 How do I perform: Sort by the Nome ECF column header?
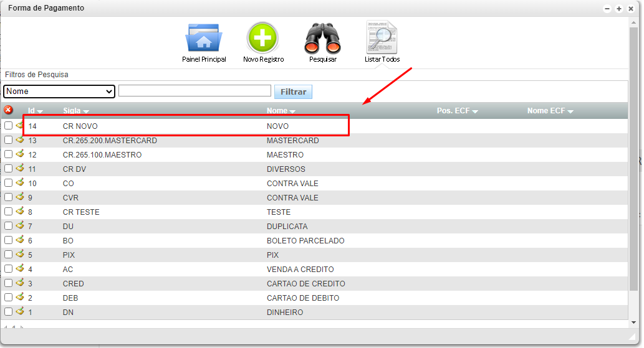pyautogui.click(x=549, y=111)
